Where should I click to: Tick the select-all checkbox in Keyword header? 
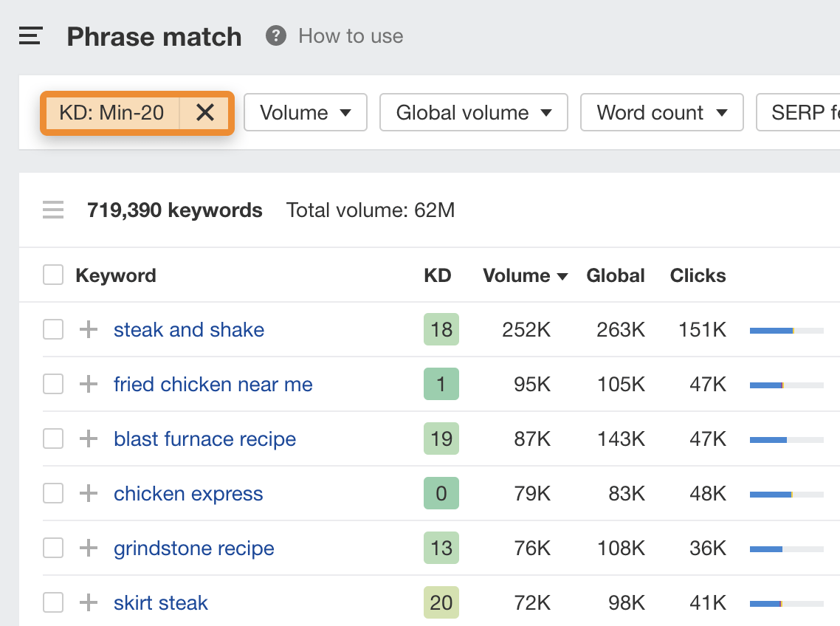(x=53, y=275)
